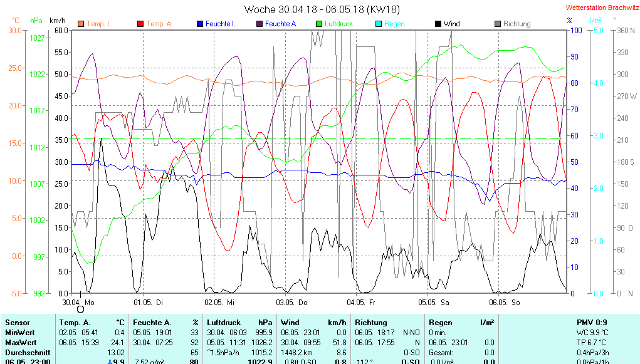Click the Luftdruck hPa column header
The width and height of the screenshot is (640, 364).
(x=239, y=322)
